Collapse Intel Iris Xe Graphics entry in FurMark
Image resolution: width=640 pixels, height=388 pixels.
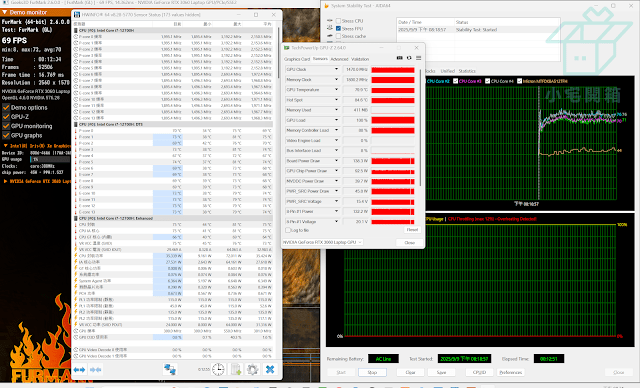[5, 146]
